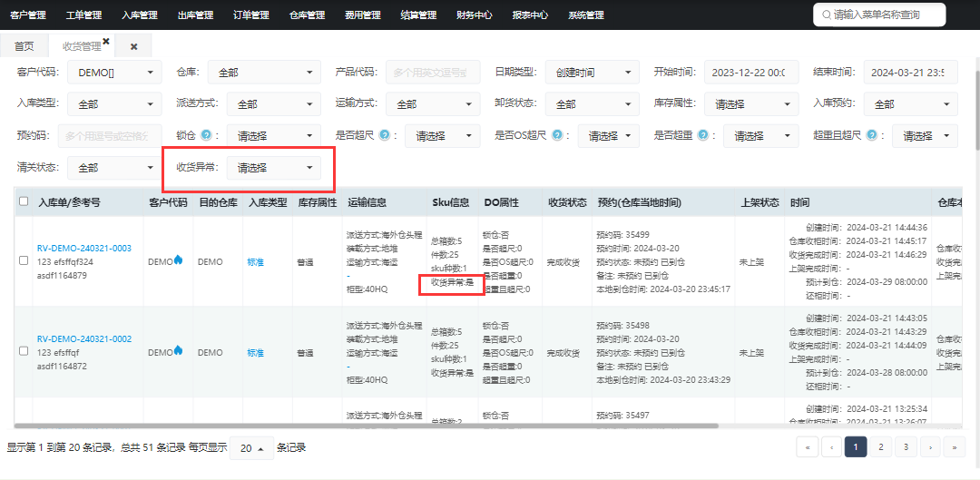Open the 超重且超尺 请选择 dropdown

coord(925,135)
